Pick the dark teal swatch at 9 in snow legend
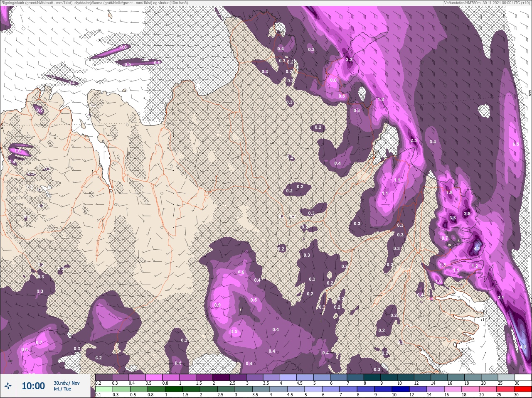Viewport: 532px width, 398px height. pos(389,378)
